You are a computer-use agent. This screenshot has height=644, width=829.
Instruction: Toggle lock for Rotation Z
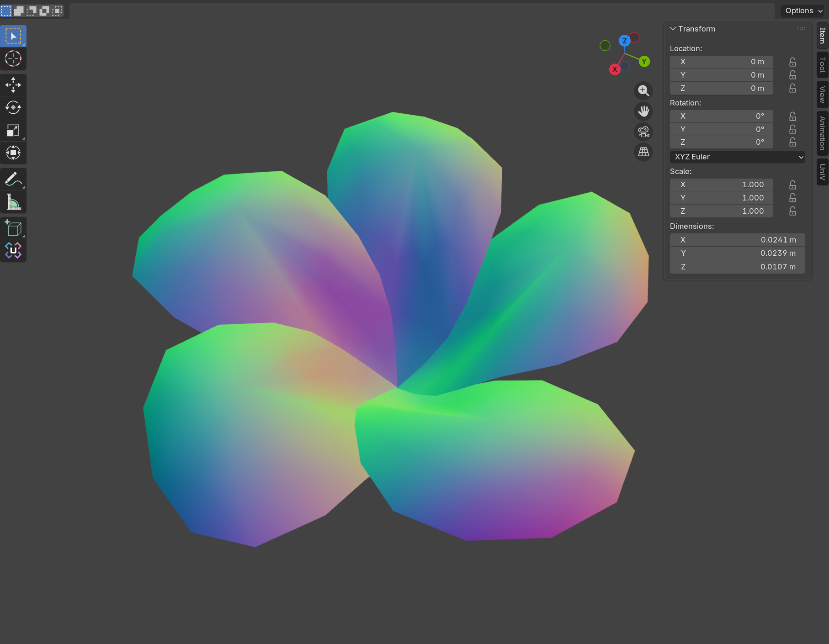(x=792, y=143)
